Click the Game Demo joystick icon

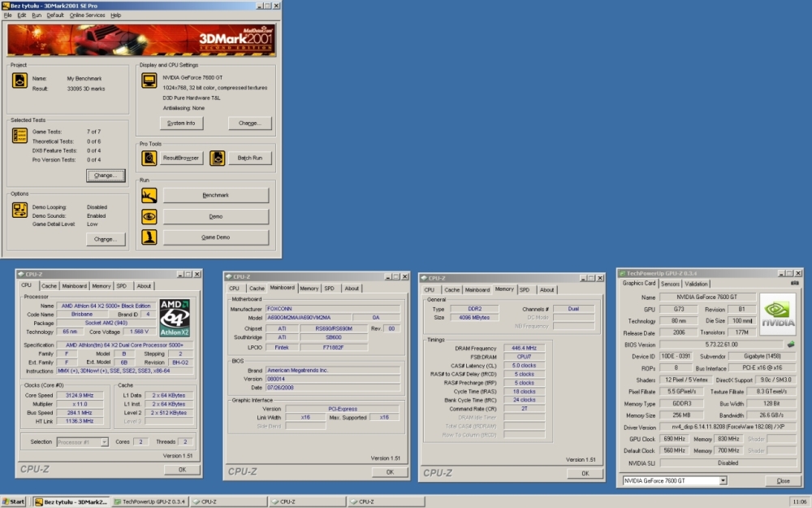[x=149, y=237]
